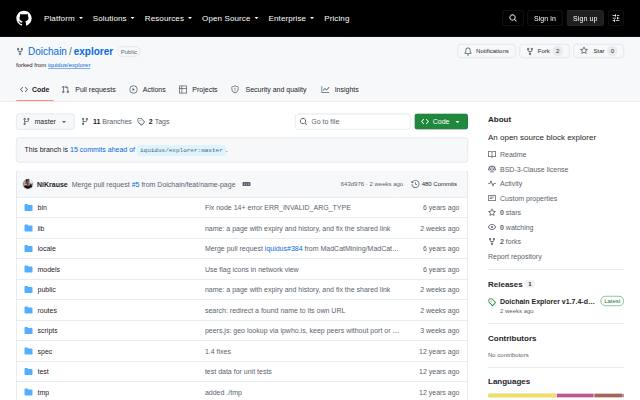Switch to Security and quality tab

pos(269,89)
